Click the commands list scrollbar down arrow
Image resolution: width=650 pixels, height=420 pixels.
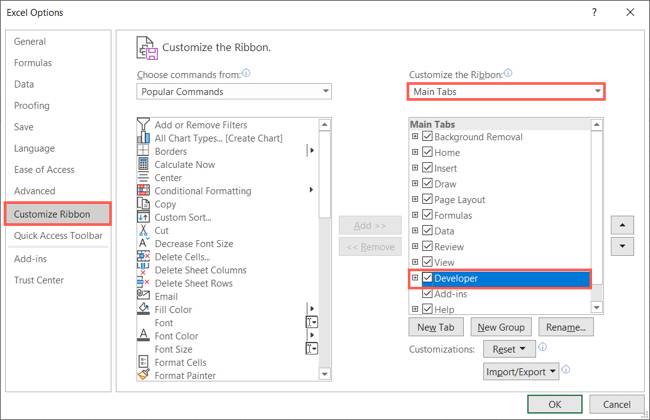[325, 374]
